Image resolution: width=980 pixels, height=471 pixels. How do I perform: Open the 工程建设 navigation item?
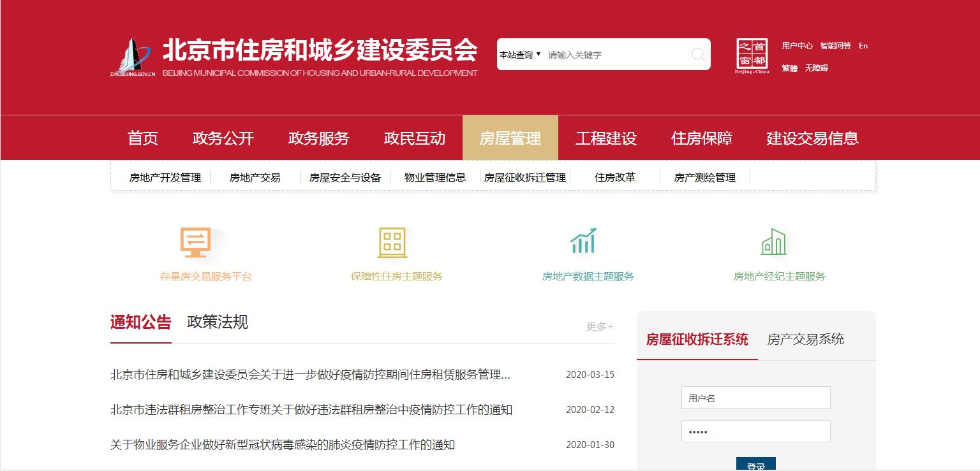pyautogui.click(x=606, y=138)
